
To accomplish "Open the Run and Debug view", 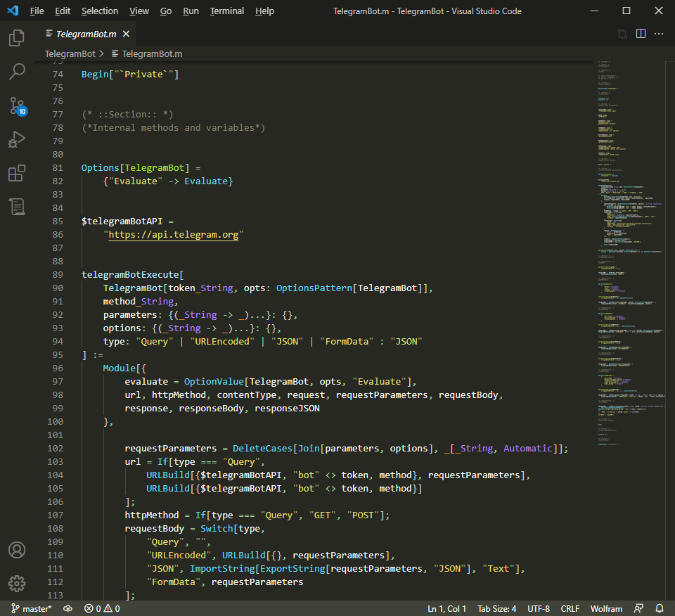I will 17,139.
